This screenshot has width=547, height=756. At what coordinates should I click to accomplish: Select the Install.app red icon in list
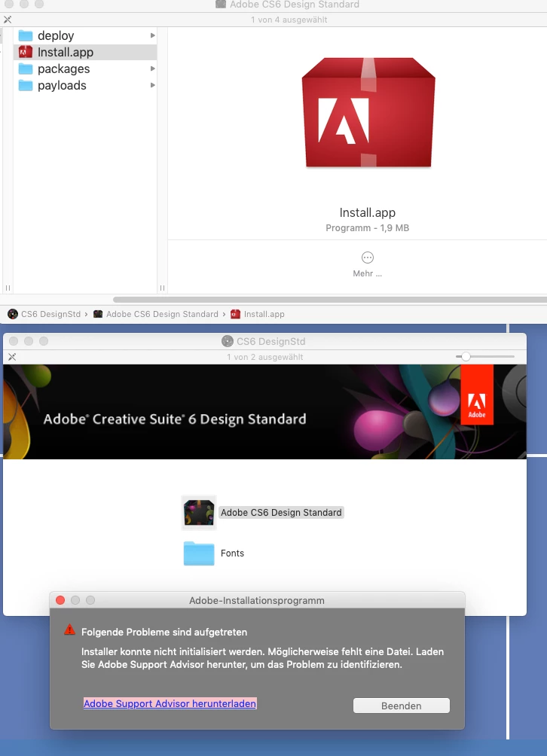[26, 52]
